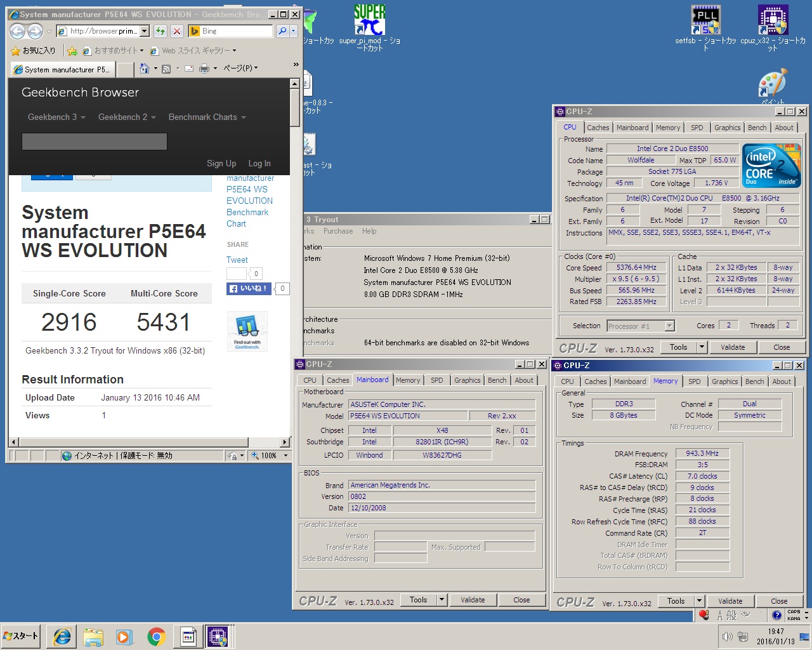Click Tools button in CPU-Z CPU window

678,347
